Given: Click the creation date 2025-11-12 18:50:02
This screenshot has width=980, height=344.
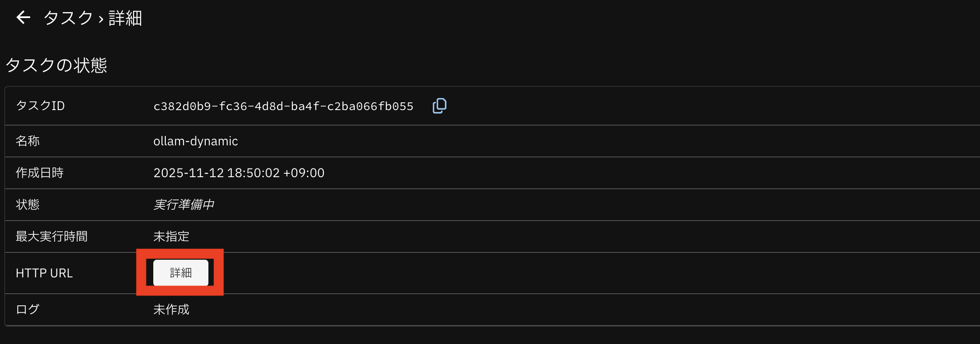Looking at the screenshot, I should pyautogui.click(x=239, y=173).
